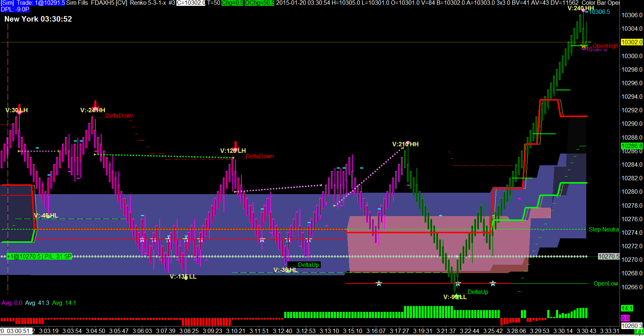
Task: Click the DeltaDown label near V:-24 HH
Action: [119, 116]
